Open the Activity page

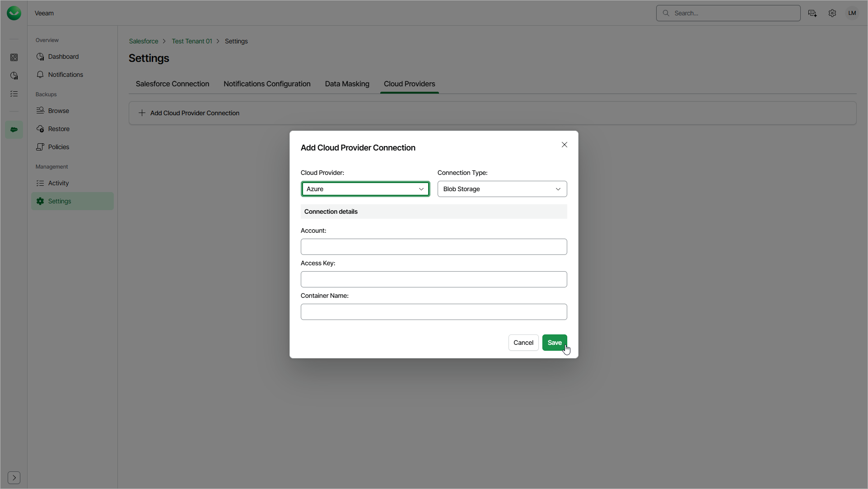tap(72, 183)
